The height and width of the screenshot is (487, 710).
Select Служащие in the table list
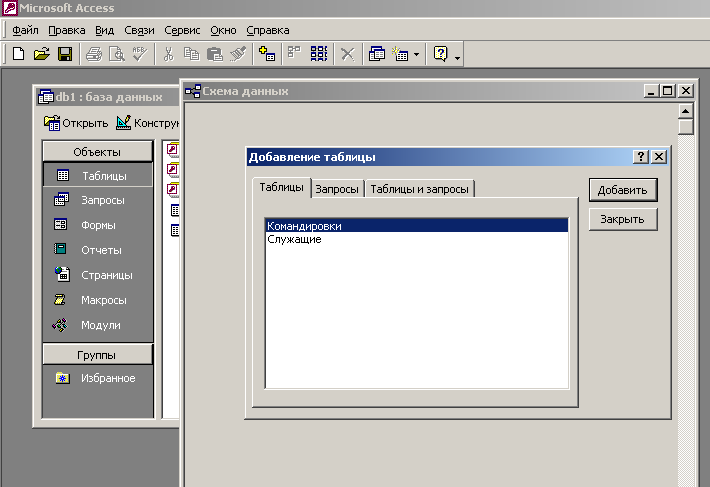tap(417, 239)
